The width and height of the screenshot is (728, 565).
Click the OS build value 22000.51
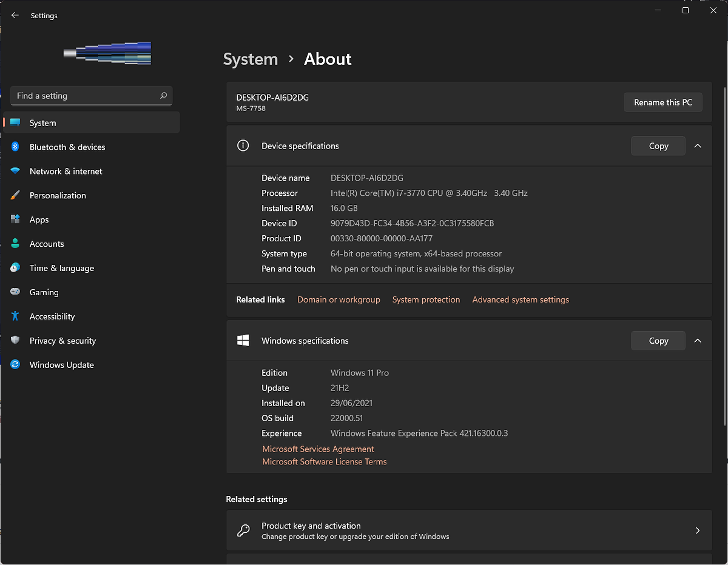[x=348, y=418]
